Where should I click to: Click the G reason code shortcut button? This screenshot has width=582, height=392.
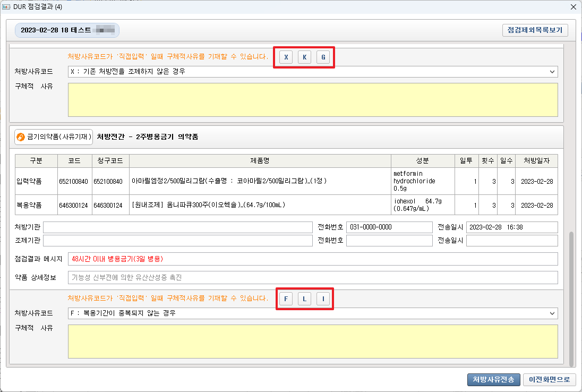[323, 57]
